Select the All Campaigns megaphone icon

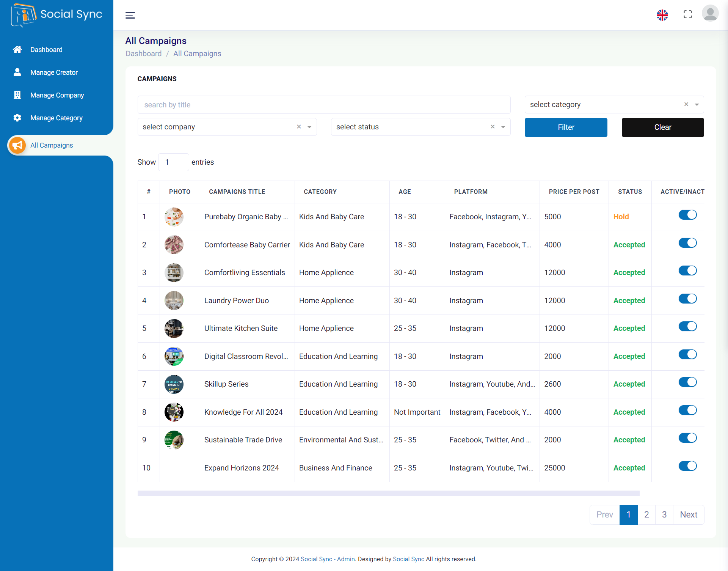coord(17,145)
